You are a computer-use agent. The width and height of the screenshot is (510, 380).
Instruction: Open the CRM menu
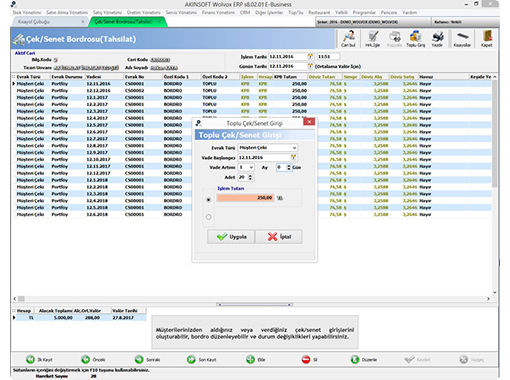point(245,12)
